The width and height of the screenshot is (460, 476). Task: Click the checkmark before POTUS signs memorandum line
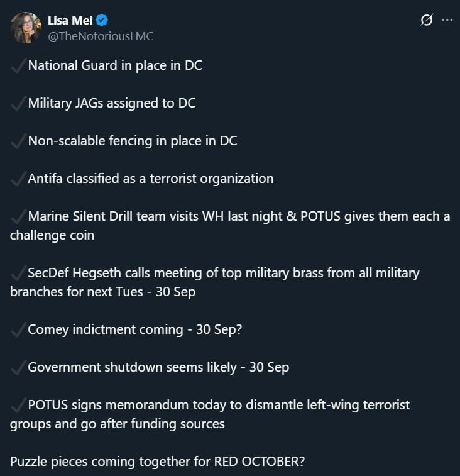(x=18, y=405)
